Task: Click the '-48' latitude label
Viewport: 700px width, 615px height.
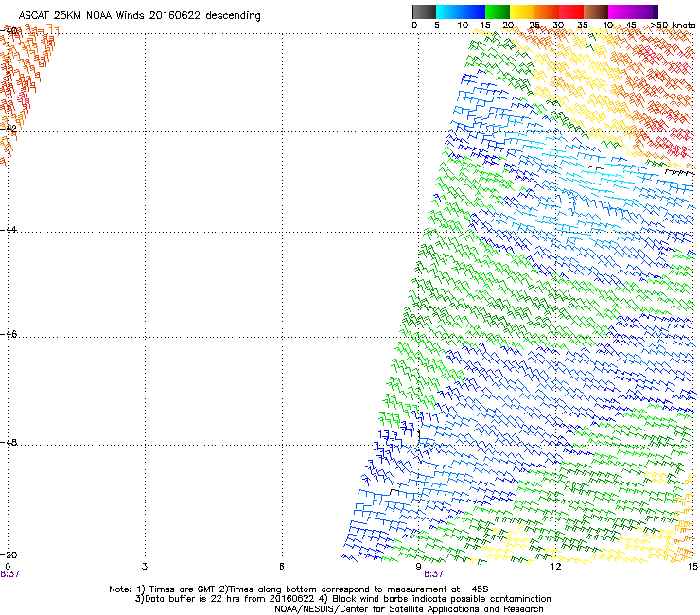Action: 9,442
